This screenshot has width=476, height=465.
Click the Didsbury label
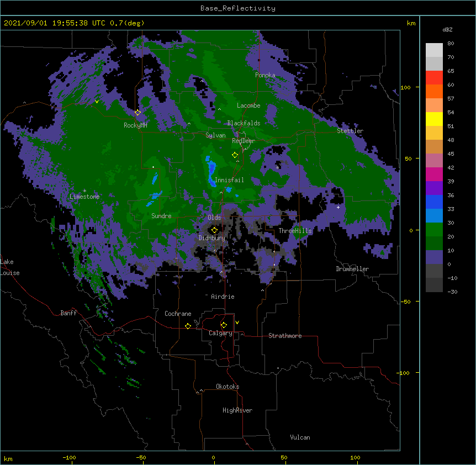211,238
